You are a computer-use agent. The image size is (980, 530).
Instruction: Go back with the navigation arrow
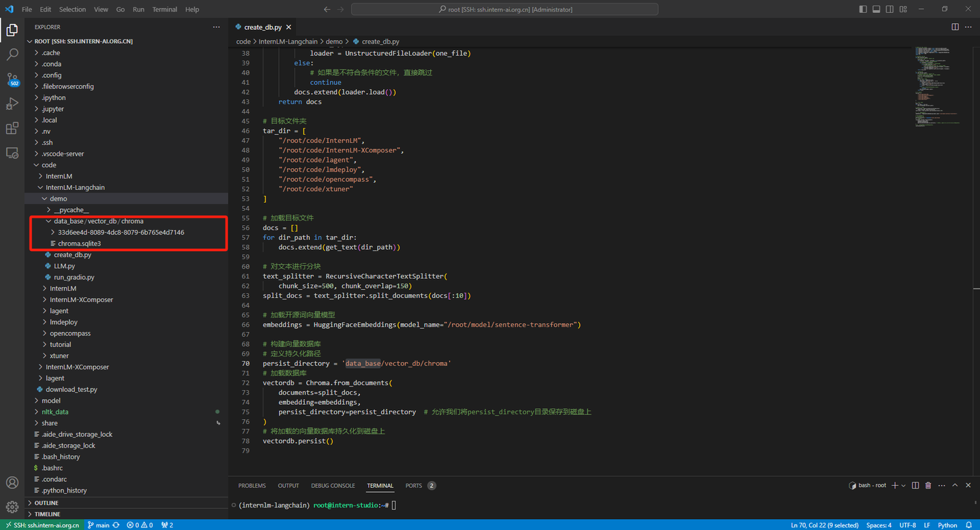pos(327,10)
